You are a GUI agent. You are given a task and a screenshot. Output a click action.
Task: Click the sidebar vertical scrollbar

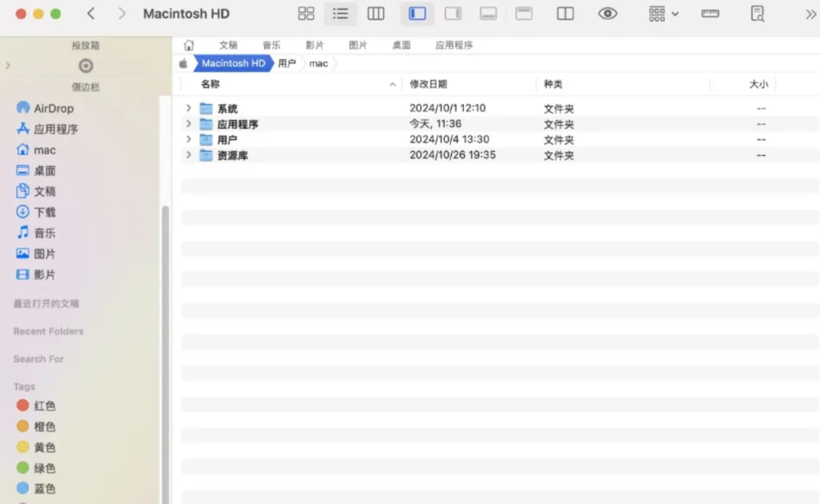(x=166, y=354)
